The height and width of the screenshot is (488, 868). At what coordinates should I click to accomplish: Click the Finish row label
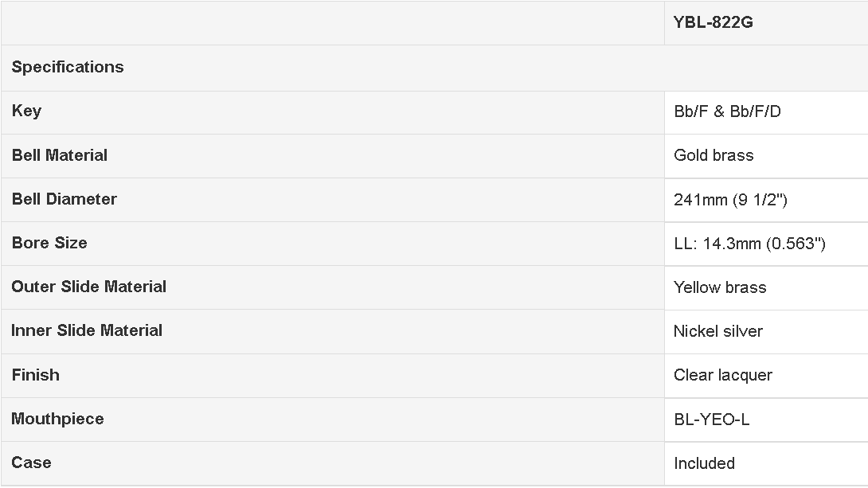point(35,375)
